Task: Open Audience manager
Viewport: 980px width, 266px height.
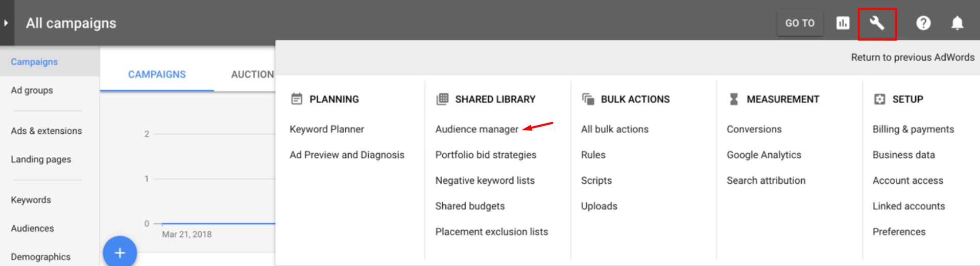Action: tap(476, 129)
